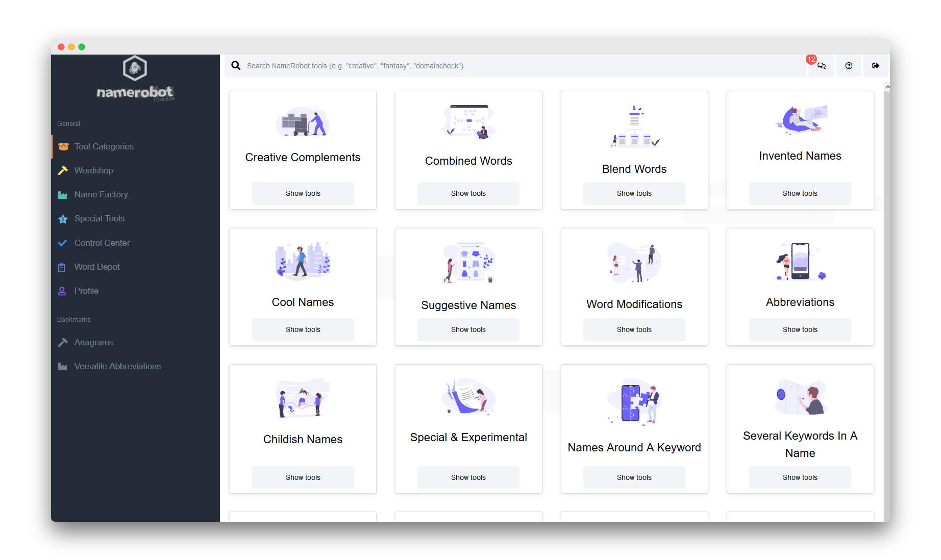941x560 pixels.
Task: Open Tool Categories in sidebar
Action: (104, 147)
